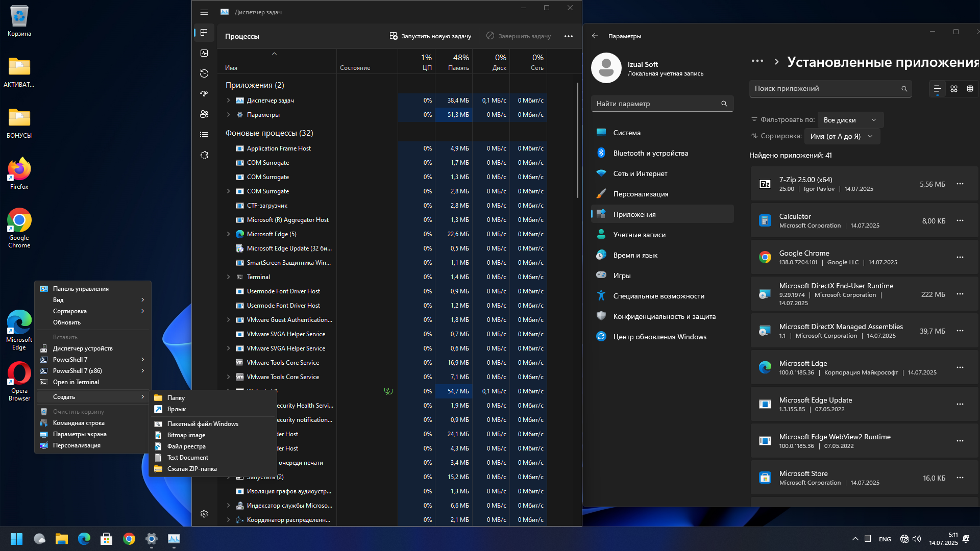This screenshot has height=551, width=980.
Task: Open Сортировка submenu in context menu
Action: pyautogui.click(x=93, y=311)
